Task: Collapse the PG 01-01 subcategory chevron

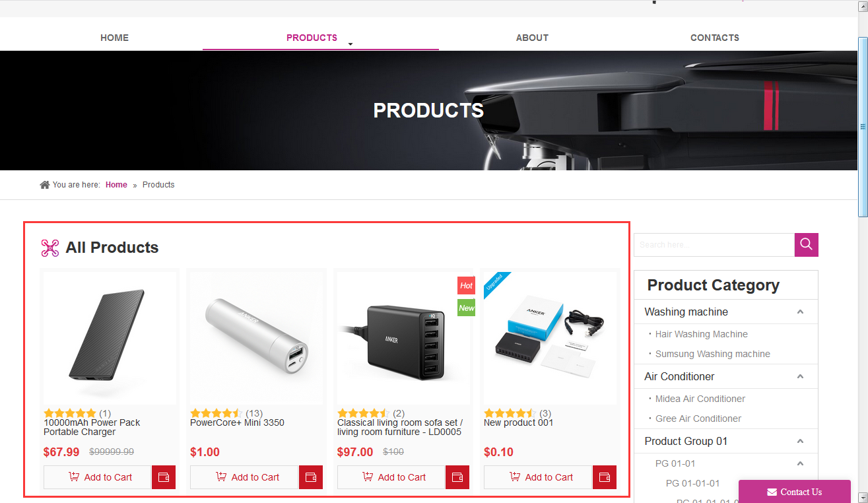Action: (x=800, y=463)
